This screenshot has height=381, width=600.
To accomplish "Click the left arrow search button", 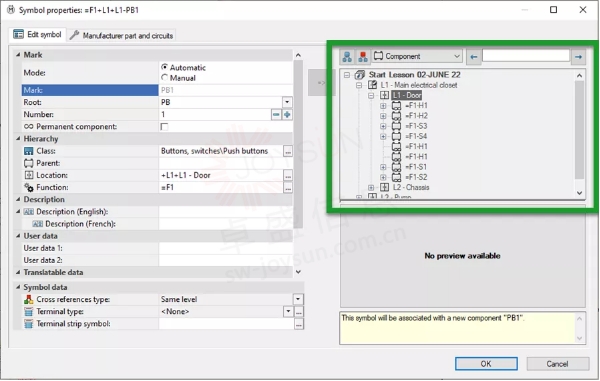I will pyautogui.click(x=474, y=57).
